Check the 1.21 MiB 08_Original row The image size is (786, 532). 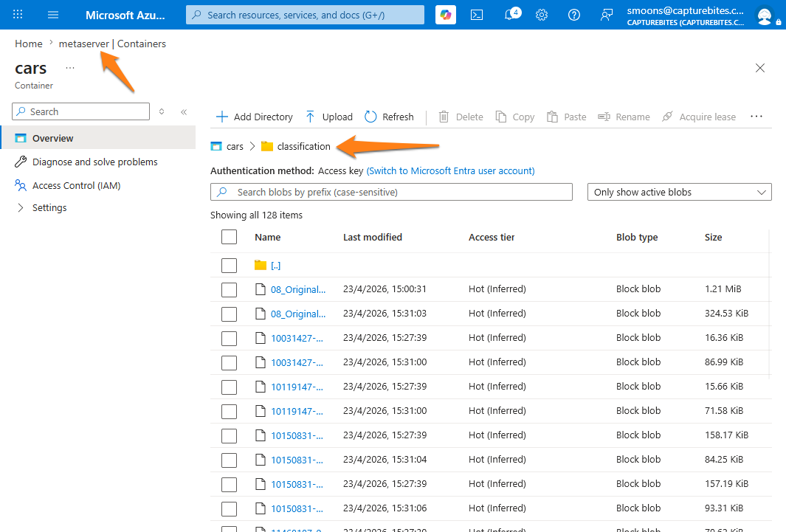coord(229,289)
